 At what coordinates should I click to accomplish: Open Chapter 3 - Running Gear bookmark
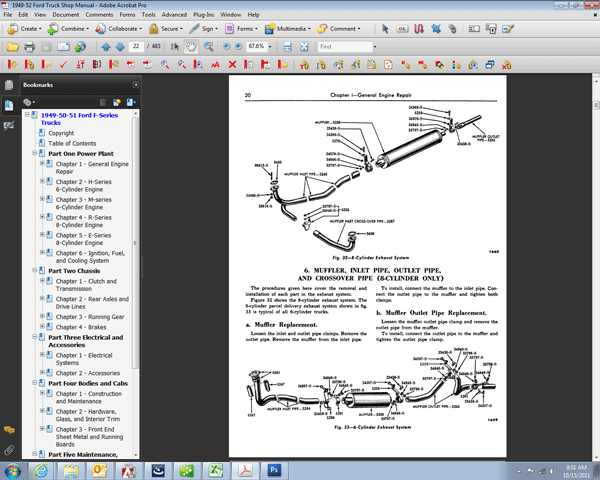pos(90,317)
